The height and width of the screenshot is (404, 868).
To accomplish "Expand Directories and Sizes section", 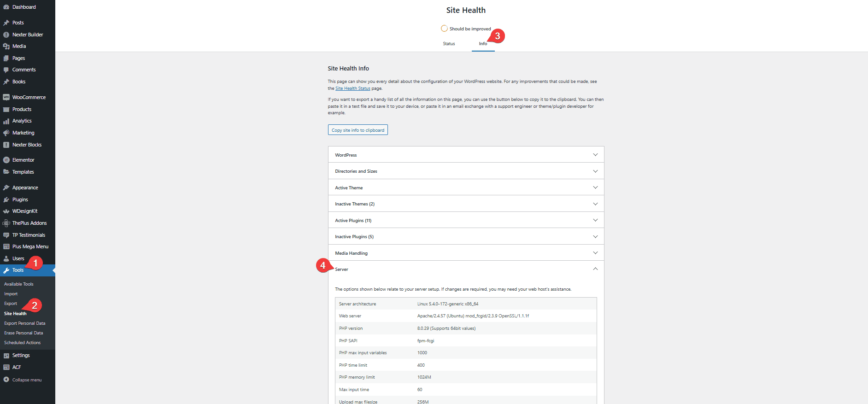I will pos(466,171).
